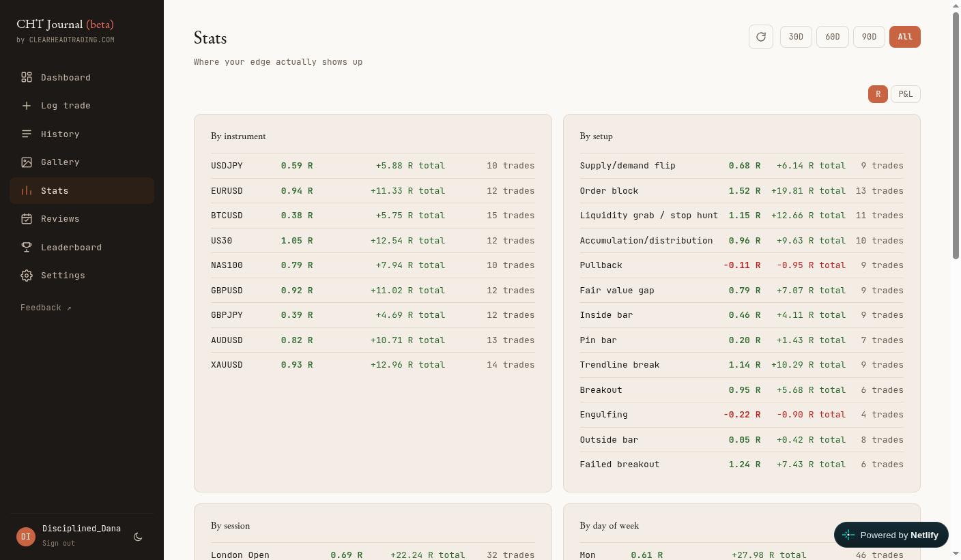
Task: Click the Powered by Netlify badge
Action: click(891, 535)
